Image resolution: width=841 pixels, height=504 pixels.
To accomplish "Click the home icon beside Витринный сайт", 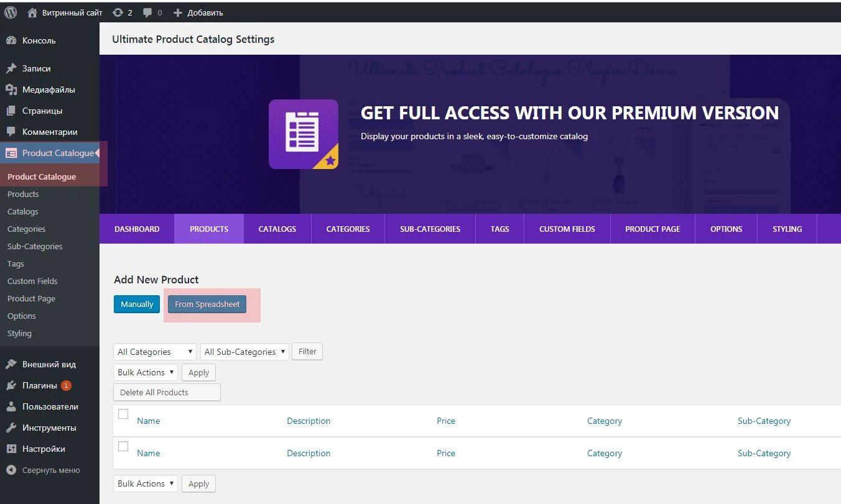I will [x=32, y=12].
